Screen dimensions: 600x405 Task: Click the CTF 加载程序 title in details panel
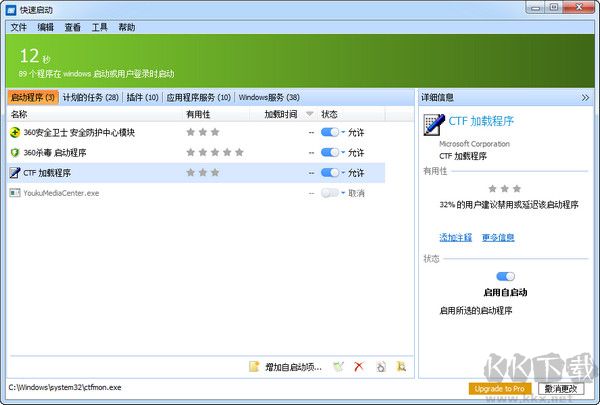click(x=481, y=121)
